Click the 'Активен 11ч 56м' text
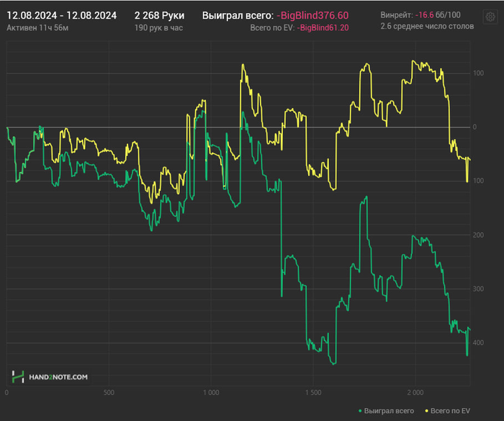Image resolution: width=504 pixels, height=421 pixels. 37,28
